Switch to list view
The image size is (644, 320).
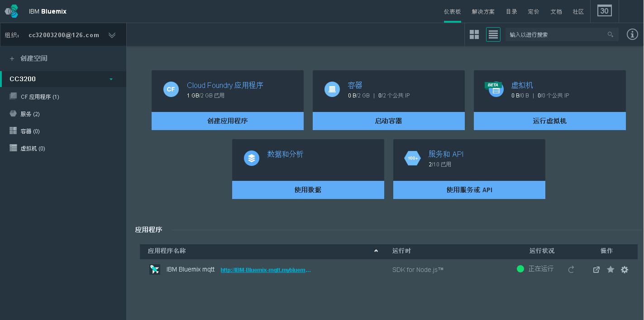(x=493, y=34)
